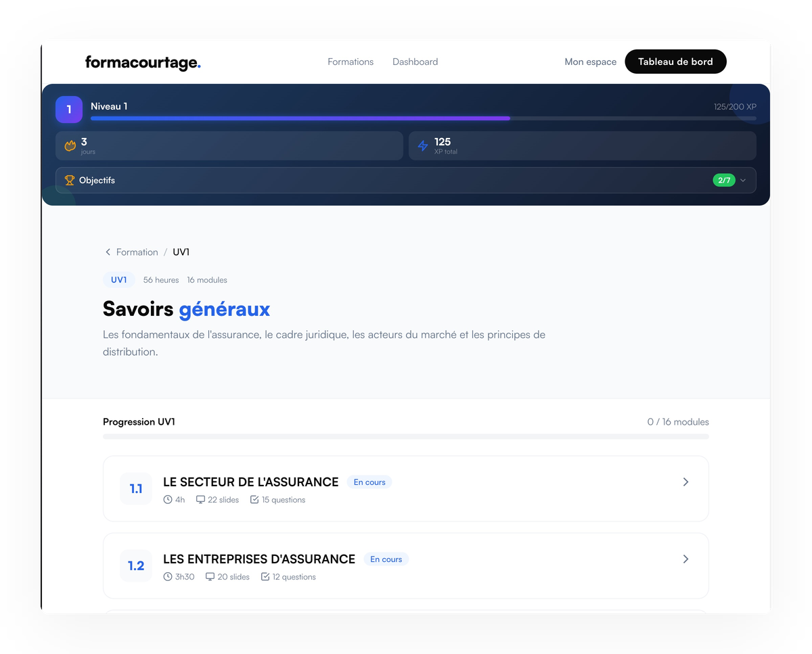Click the flame streak icon

[70, 145]
